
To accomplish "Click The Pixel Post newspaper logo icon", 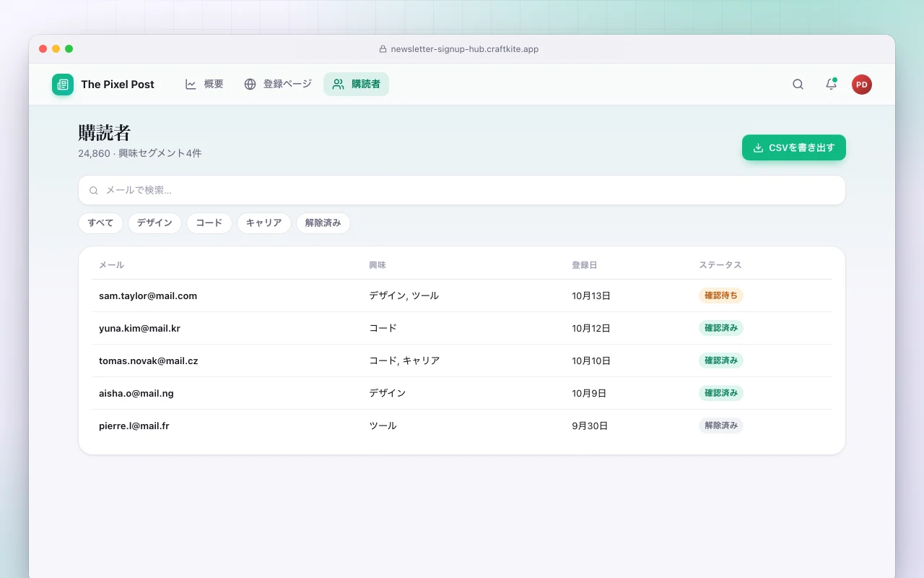I will point(63,85).
